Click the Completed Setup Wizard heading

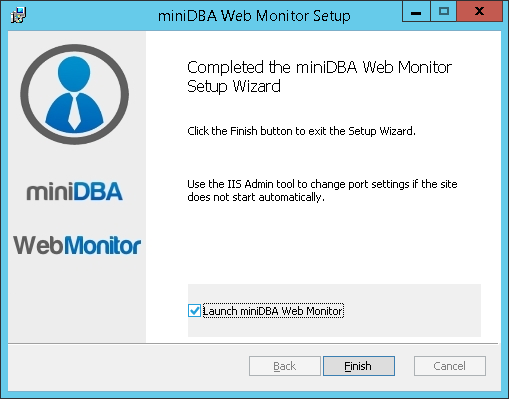(x=319, y=77)
